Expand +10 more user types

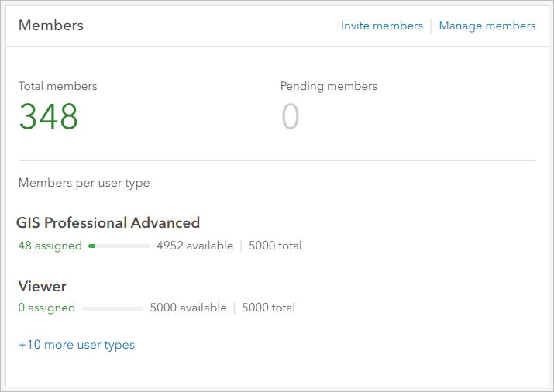(76, 345)
